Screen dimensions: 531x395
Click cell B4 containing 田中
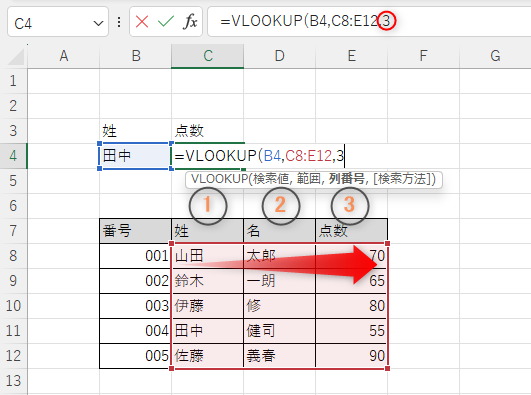pos(135,156)
